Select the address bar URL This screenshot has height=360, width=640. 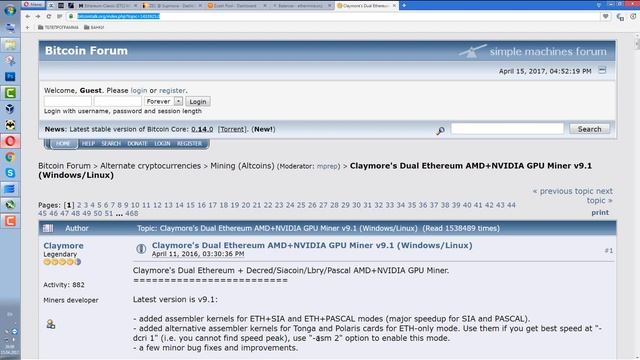click(118, 16)
